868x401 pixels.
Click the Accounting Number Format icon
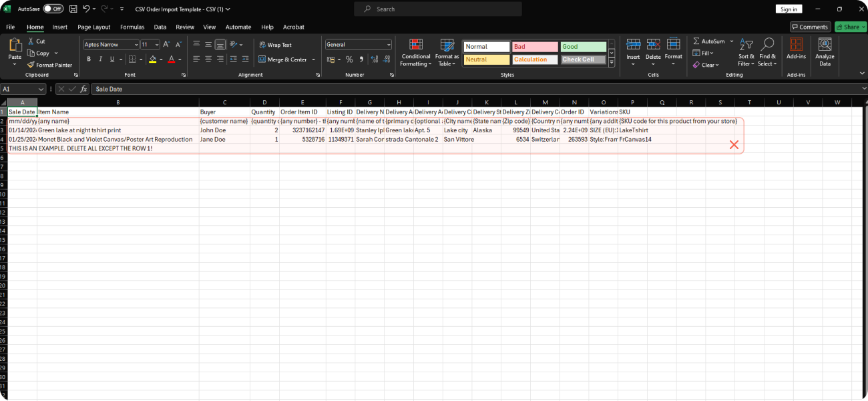coord(330,59)
